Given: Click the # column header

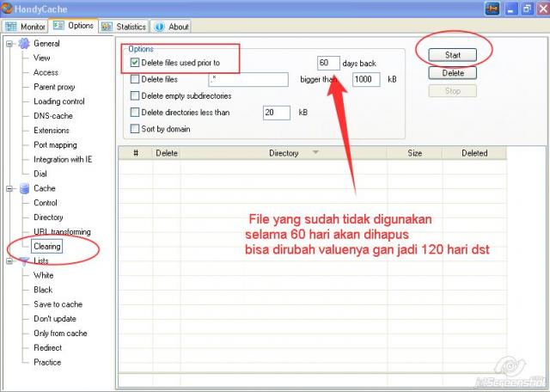Looking at the screenshot, I should coord(136,153).
